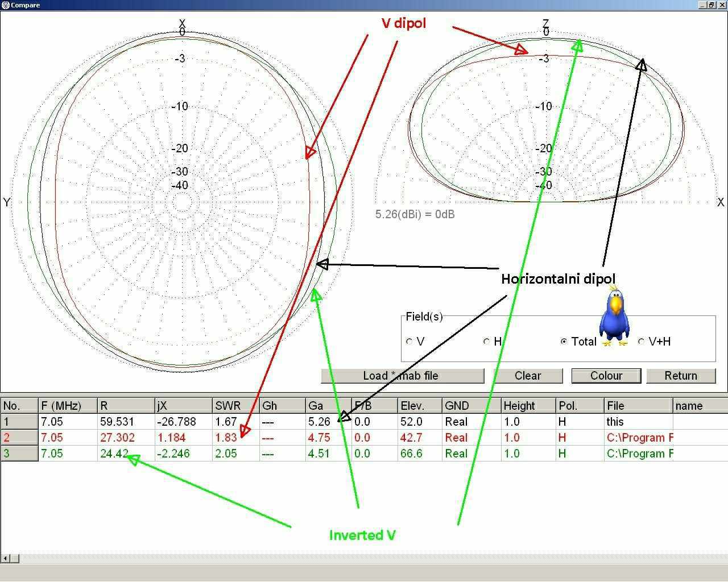Minimize the Compare window
Screen dimensions: 728x582
pyautogui.click(x=703, y=5)
